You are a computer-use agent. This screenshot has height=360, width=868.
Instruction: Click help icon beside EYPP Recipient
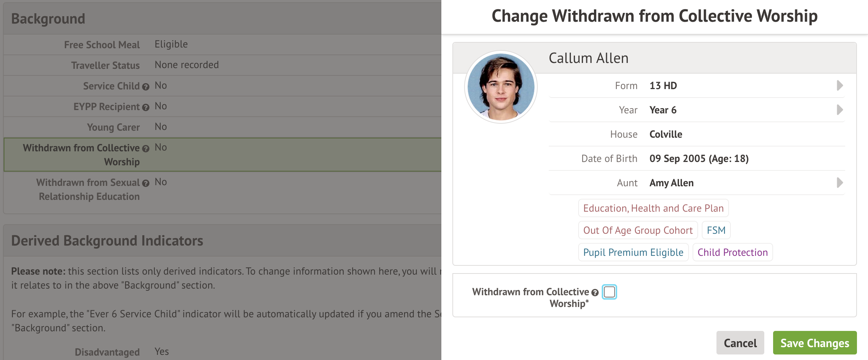tap(146, 107)
